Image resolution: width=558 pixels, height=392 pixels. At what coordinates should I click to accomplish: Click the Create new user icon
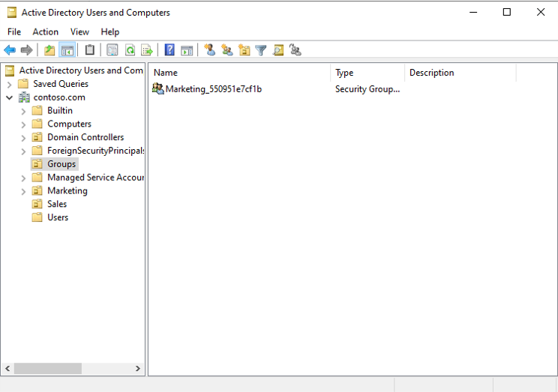[210, 50]
